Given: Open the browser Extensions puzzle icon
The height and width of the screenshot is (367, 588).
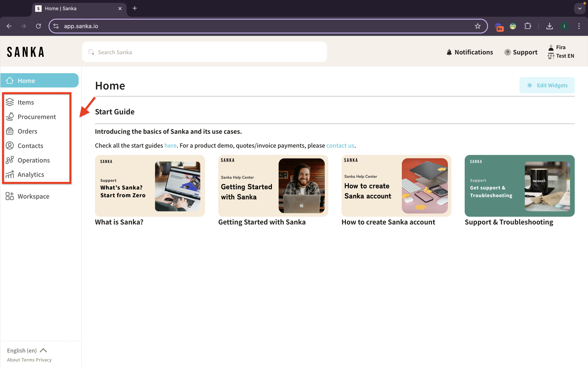Looking at the screenshot, I should [528, 26].
